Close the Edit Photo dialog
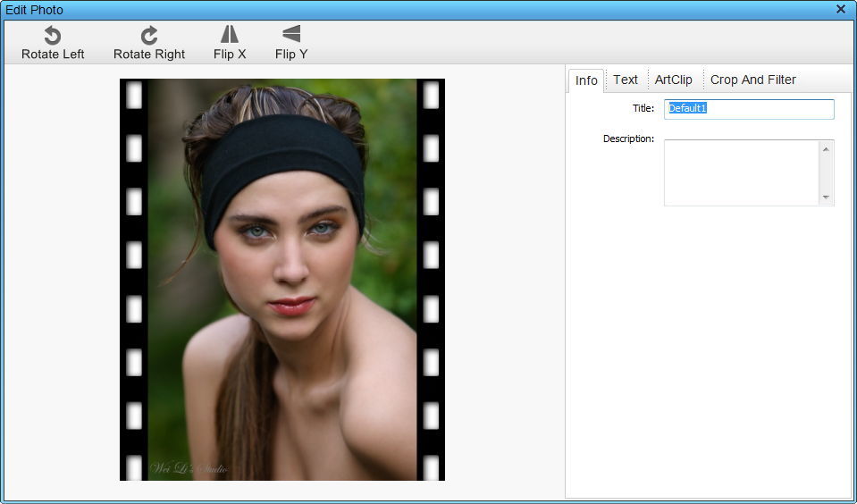The height and width of the screenshot is (504, 857). 841,9
